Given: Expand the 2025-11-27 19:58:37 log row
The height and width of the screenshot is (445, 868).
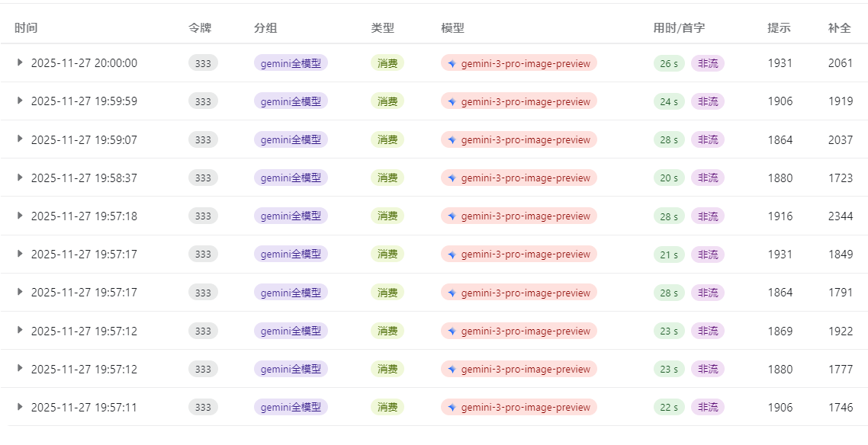Looking at the screenshot, I should coord(20,178).
